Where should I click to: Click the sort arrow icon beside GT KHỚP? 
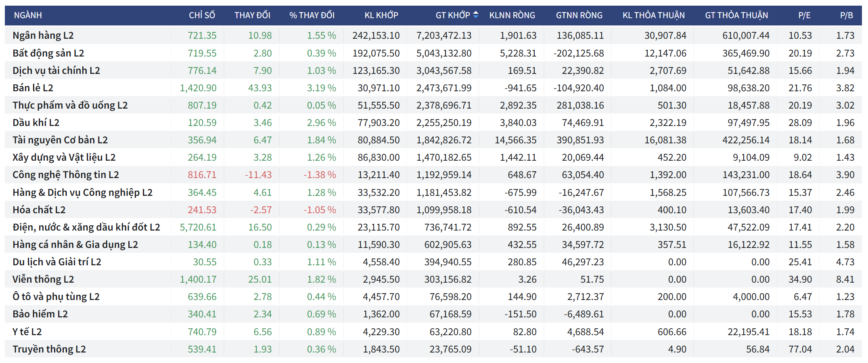[476, 15]
